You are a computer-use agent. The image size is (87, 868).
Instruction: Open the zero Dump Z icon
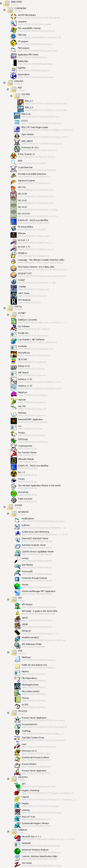click(x=17, y=864)
